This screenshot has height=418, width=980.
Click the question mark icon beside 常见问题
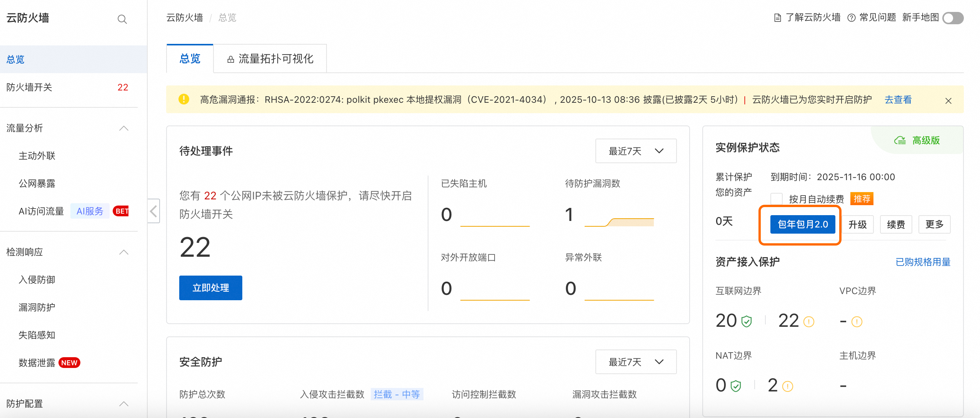tap(851, 18)
